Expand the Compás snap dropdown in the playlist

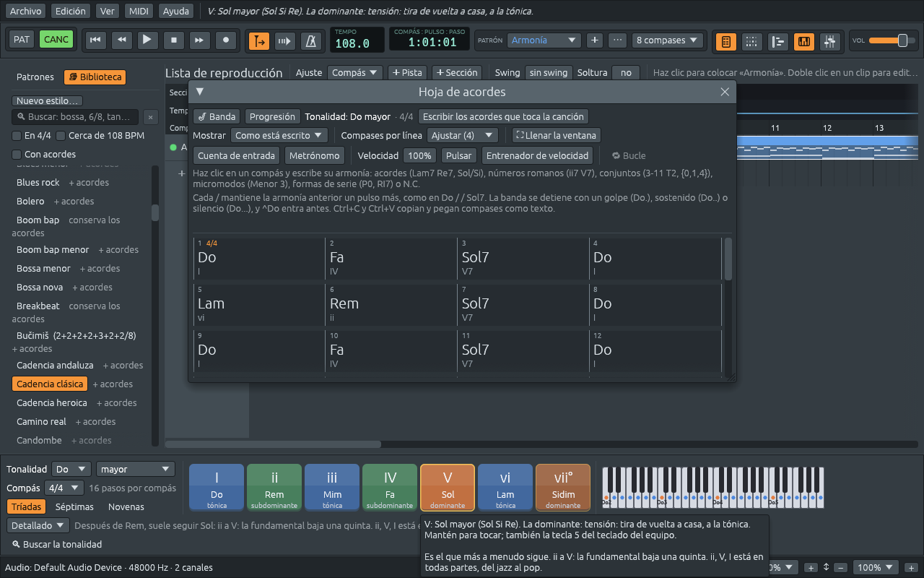coord(355,72)
